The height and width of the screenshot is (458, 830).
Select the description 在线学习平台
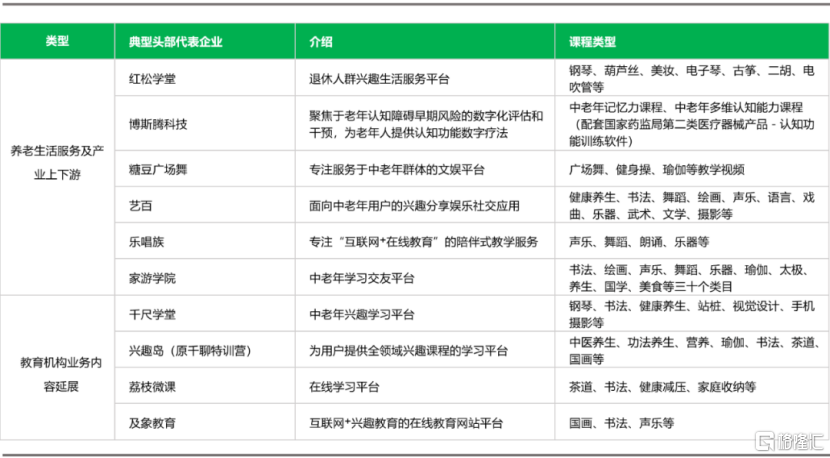coord(344,387)
